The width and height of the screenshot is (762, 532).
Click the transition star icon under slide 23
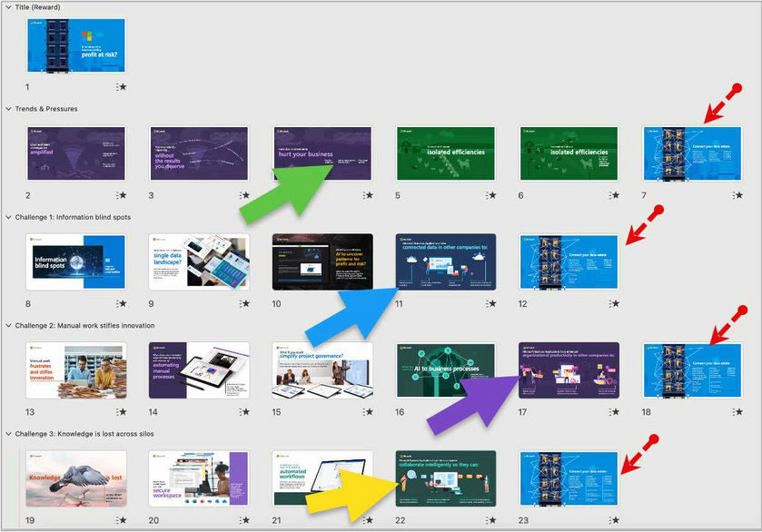click(x=615, y=520)
